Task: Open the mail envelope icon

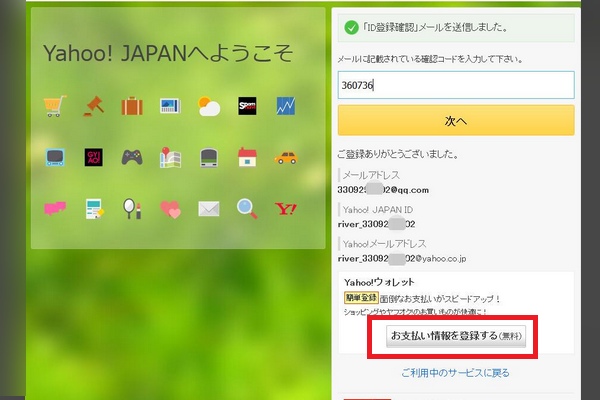Action: click(x=209, y=209)
